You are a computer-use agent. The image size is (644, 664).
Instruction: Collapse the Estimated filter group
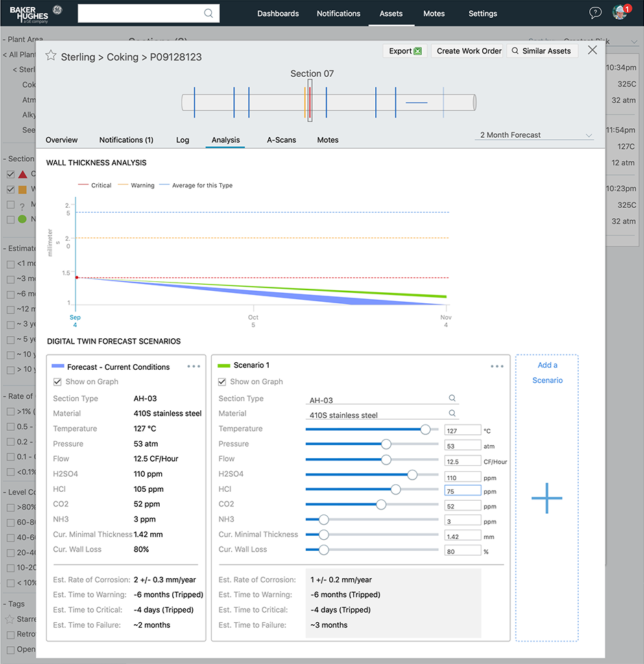[x=19, y=248]
